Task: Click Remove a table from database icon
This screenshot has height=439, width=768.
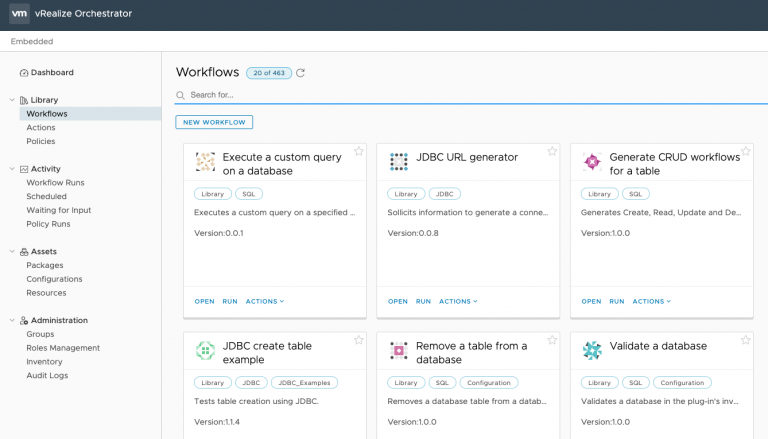Action: pos(399,350)
